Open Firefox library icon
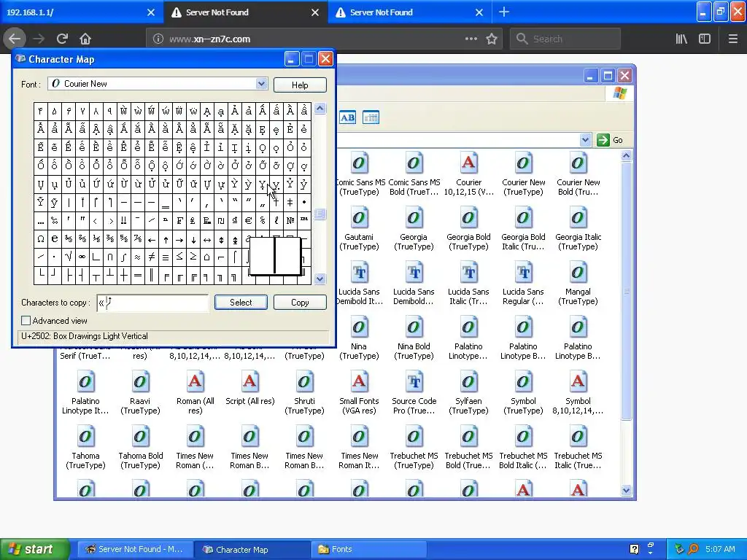 pyautogui.click(x=681, y=39)
